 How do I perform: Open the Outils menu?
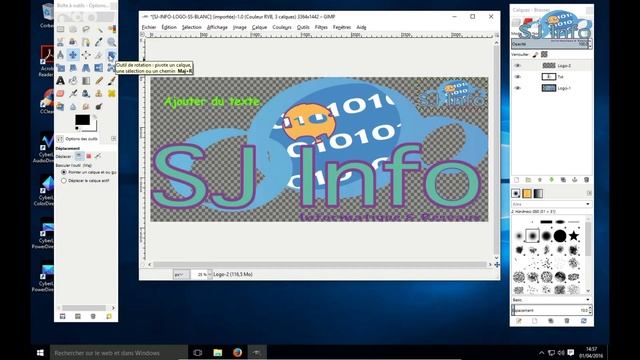[303, 27]
